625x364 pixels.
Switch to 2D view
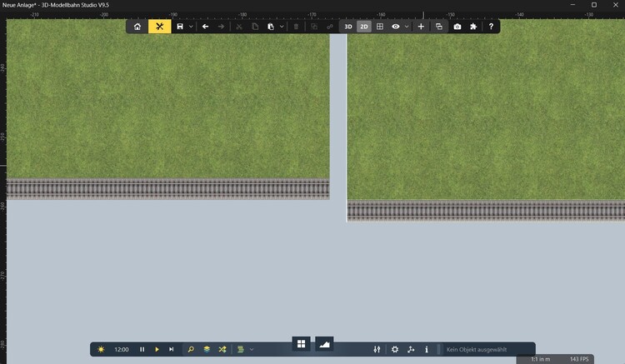(x=364, y=27)
